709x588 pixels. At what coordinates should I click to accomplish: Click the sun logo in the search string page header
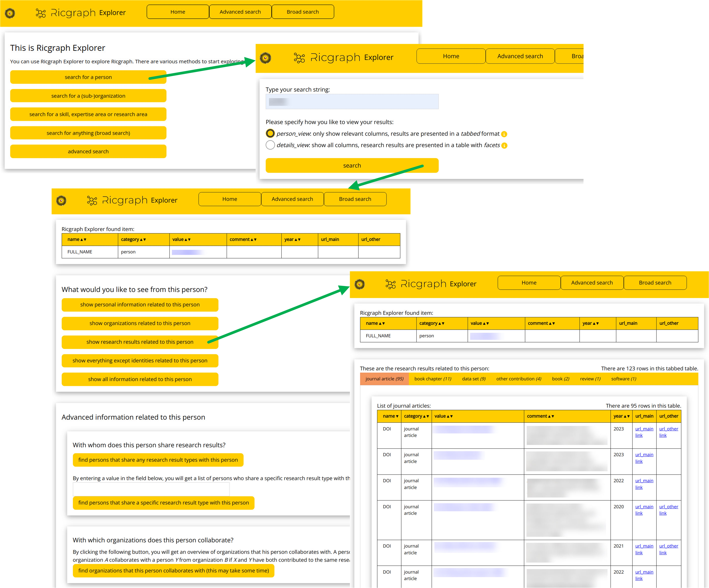(x=265, y=58)
